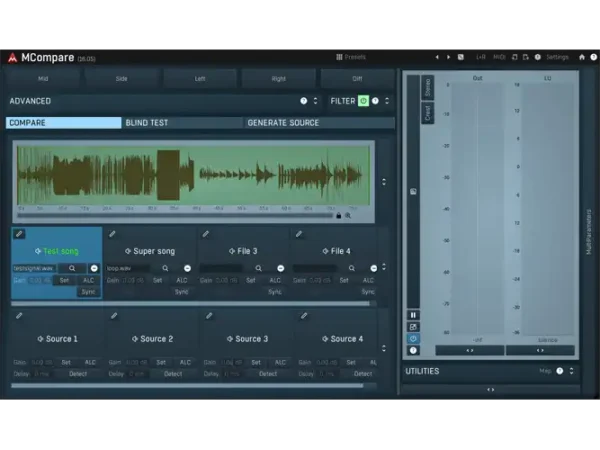Click within the waveform display
The width and height of the screenshot is (600, 450).
pyautogui.click(x=193, y=175)
